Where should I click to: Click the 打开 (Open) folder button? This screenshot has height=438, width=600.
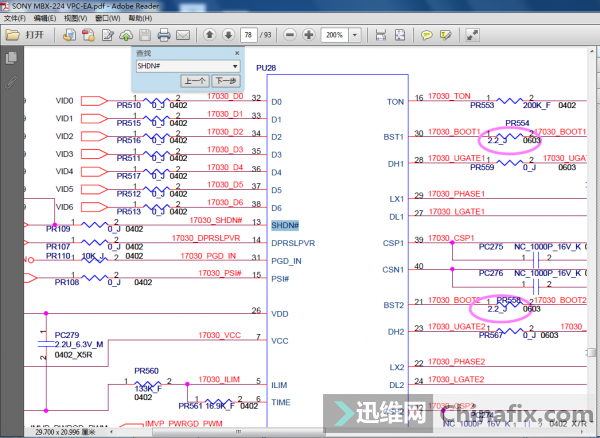pyautogui.click(x=25, y=35)
